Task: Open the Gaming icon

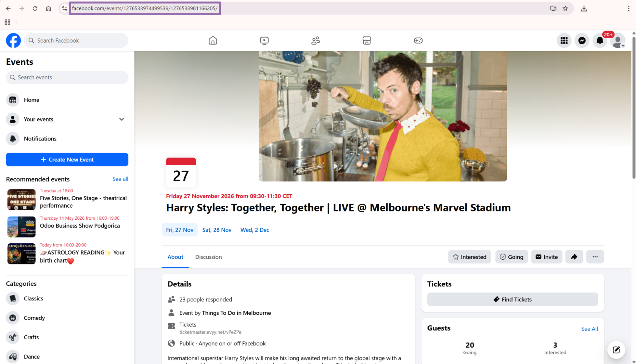Action: 418,40
